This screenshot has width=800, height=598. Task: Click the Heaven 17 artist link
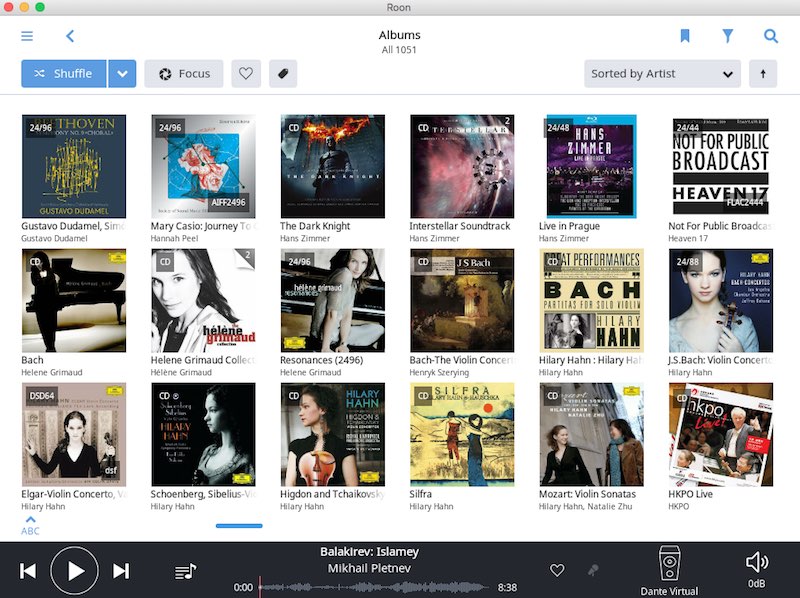(x=688, y=238)
